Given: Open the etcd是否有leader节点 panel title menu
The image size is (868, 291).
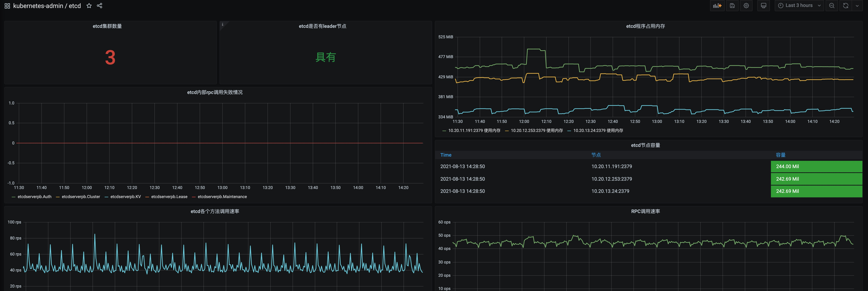Looking at the screenshot, I should 322,26.
